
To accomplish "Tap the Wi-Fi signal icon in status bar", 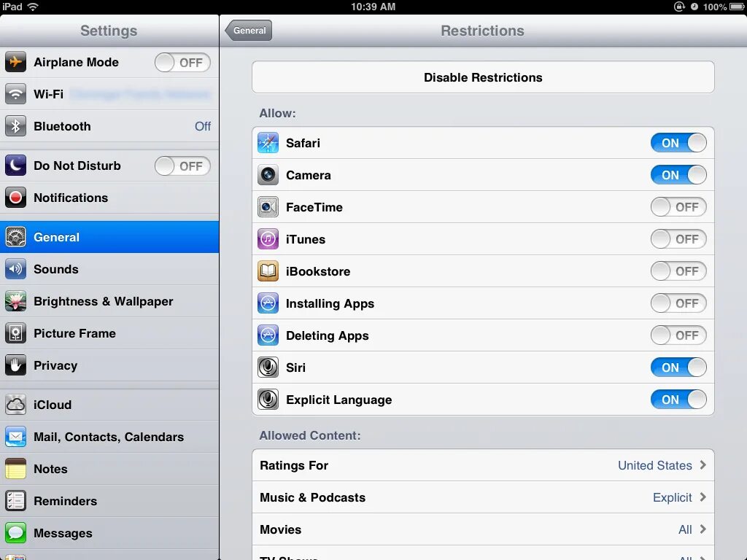I will click(x=33, y=7).
